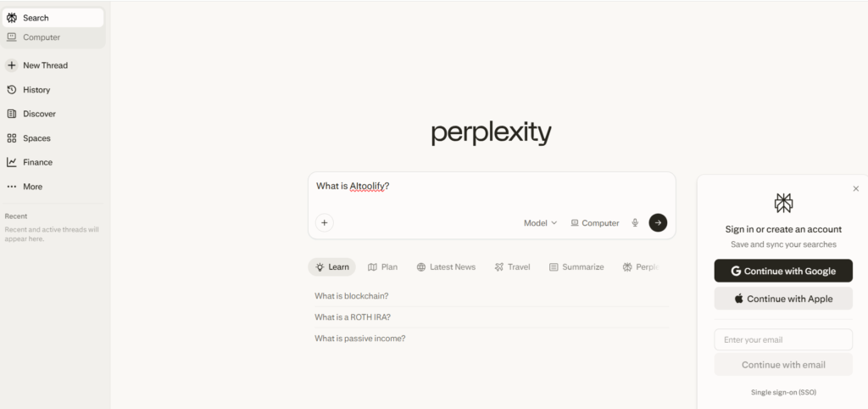
Task: Open the History clock icon
Action: tap(12, 90)
